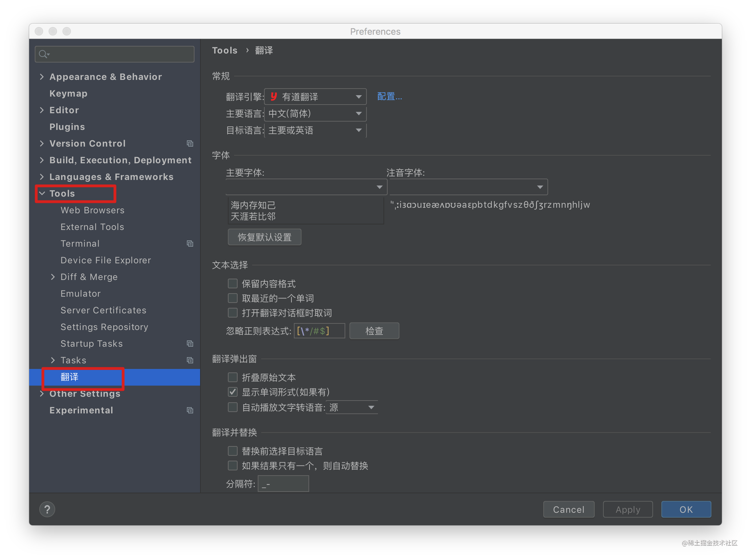Click the project override icon next to Startup Tasks
The image size is (751, 560).
pyautogui.click(x=190, y=344)
